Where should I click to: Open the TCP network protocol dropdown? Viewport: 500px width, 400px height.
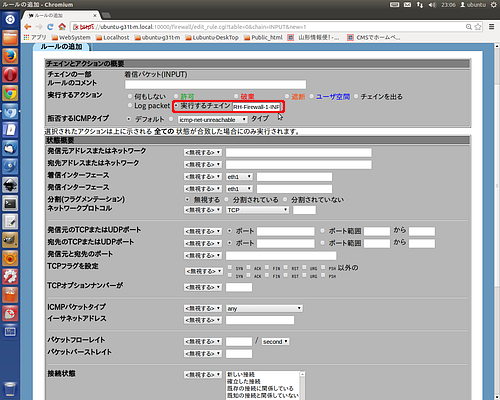pyautogui.click(x=257, y=210)
